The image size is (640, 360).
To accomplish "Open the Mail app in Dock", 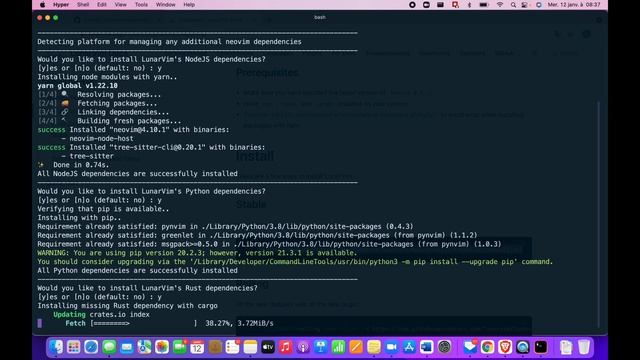I will (x=127, y=347).
